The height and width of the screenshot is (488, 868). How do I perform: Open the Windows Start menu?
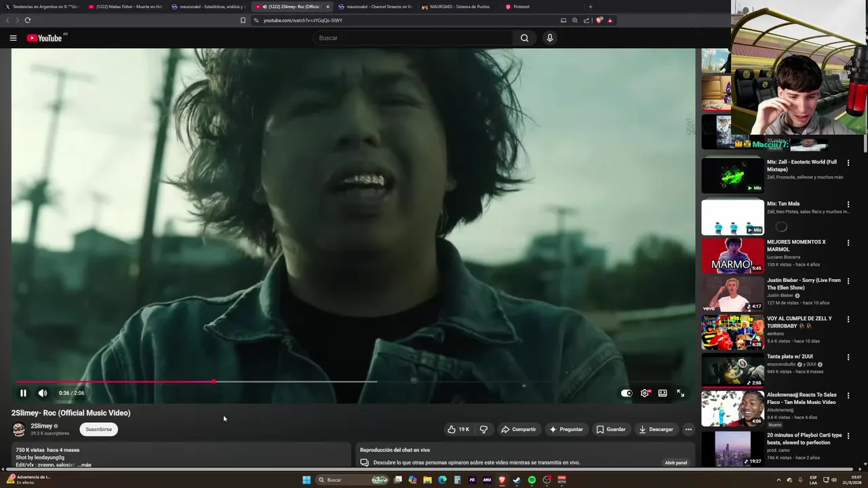(307, 480)
